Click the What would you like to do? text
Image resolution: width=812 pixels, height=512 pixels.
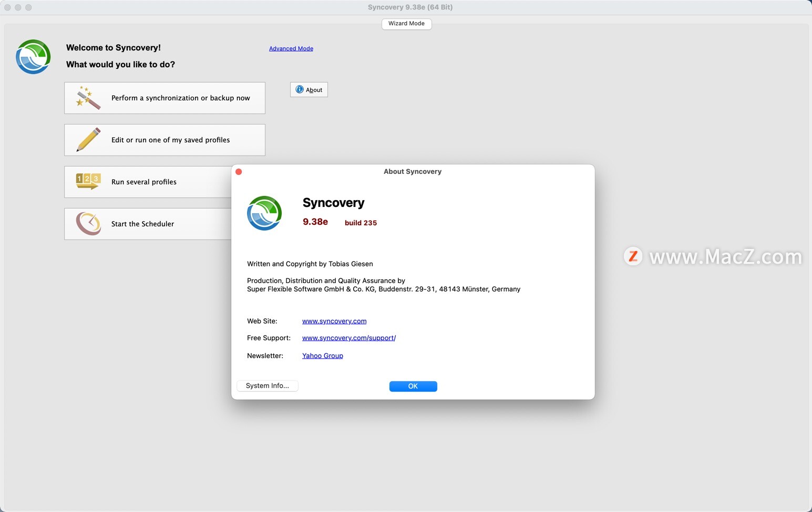pyautogui.click(x=120, y=64)
